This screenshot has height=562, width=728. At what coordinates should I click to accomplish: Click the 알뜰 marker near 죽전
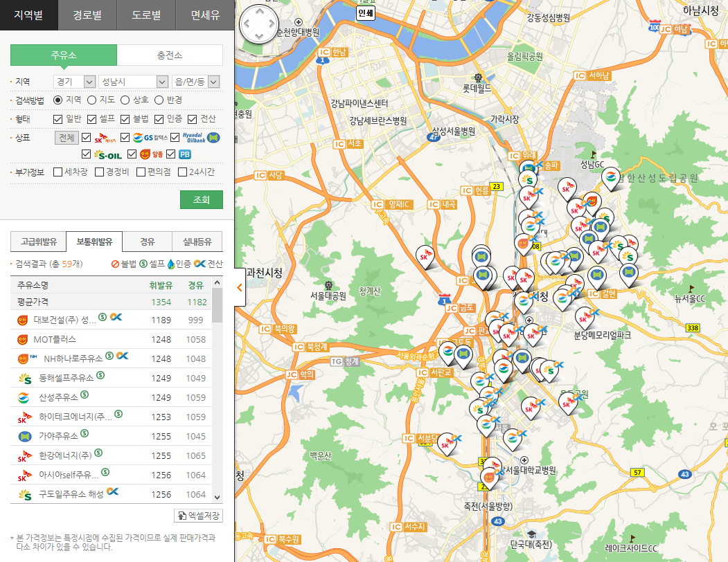click(x=489, y=478)
